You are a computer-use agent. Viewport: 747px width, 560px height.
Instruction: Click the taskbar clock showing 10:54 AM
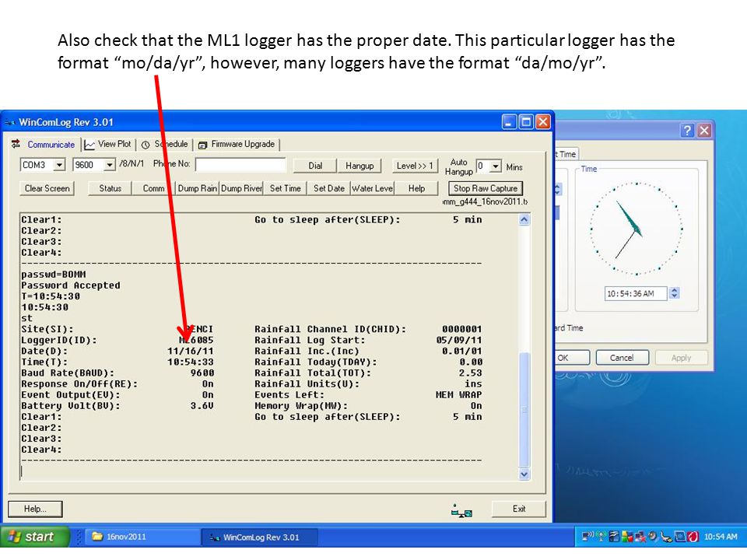(721, 537)
